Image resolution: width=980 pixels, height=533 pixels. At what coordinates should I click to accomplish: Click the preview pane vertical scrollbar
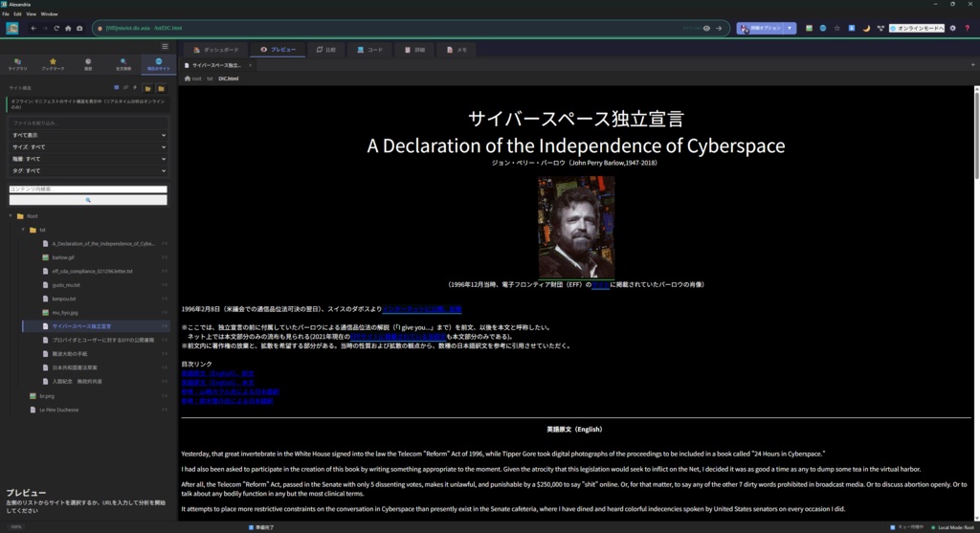click(x=976, y=134)
